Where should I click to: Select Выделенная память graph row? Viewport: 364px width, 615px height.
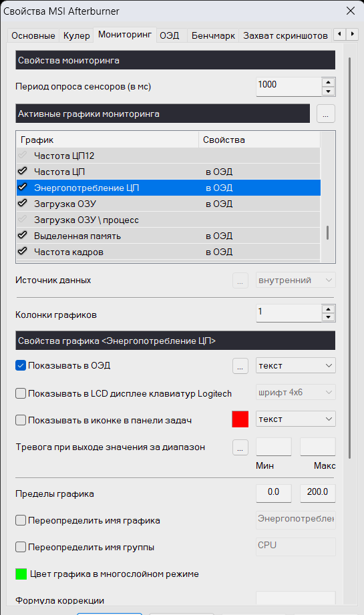tap(168, 236)
